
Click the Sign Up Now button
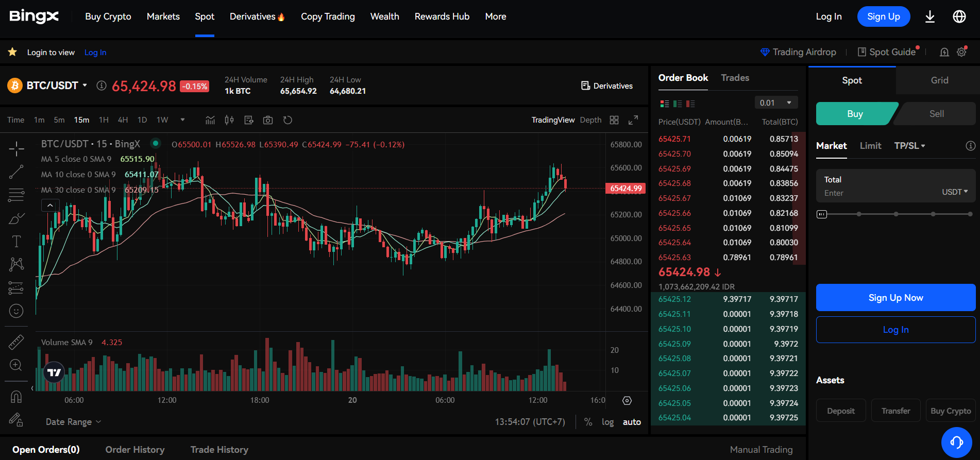click(x=895, y=298)
